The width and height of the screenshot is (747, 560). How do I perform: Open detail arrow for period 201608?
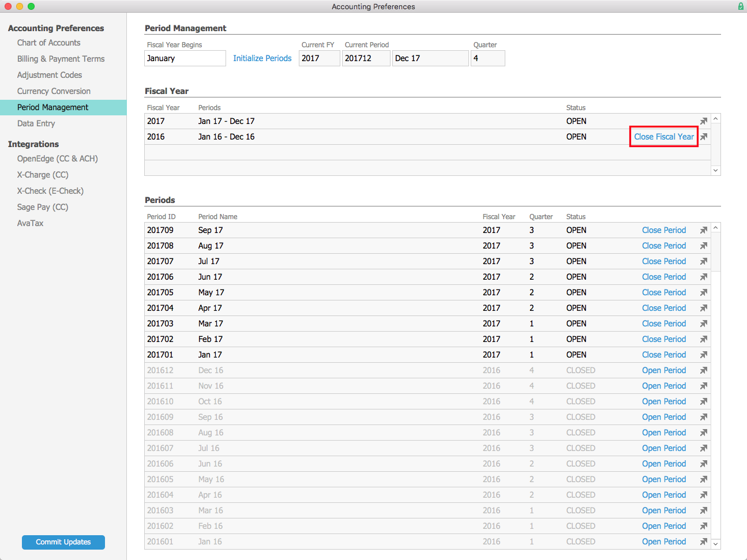click(704, 433)
